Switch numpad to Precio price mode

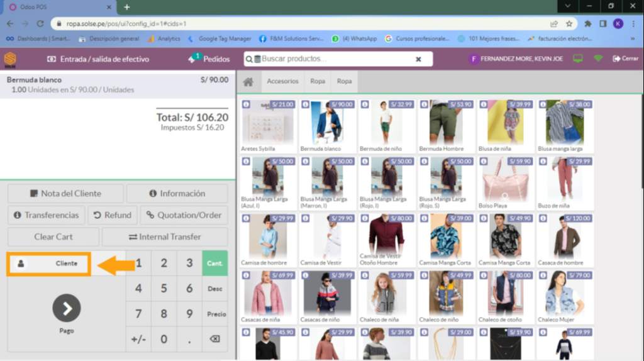pyautogui.click(x=215, y=314)
